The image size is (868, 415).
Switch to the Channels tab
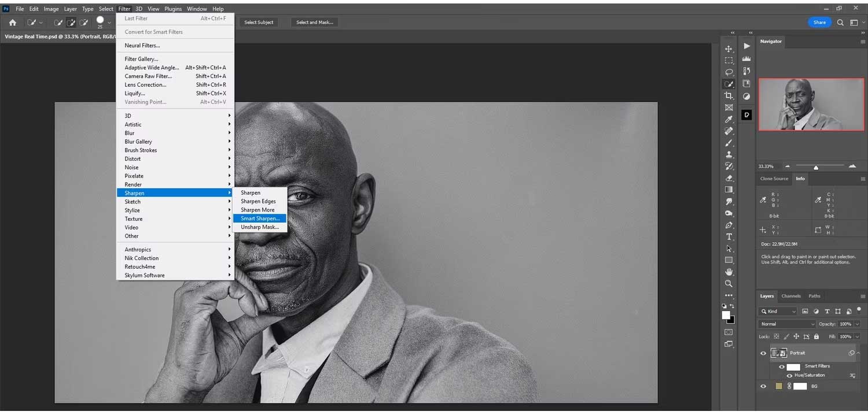790,296
